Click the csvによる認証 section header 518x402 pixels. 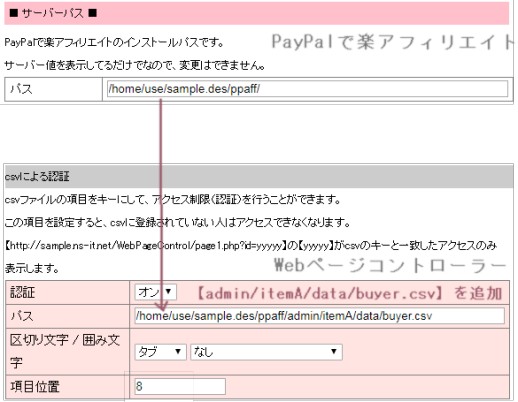[259, 176]
